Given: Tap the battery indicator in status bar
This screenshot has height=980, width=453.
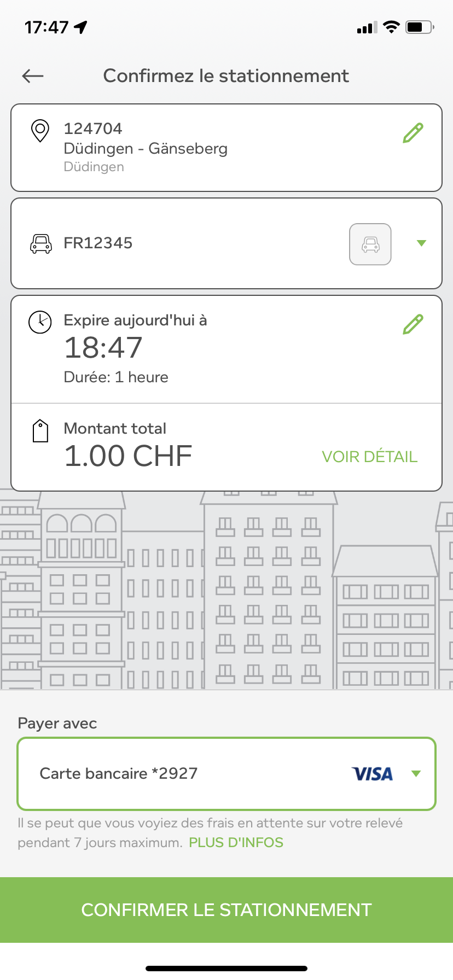Looking at the screenshot, I should 420,27.
